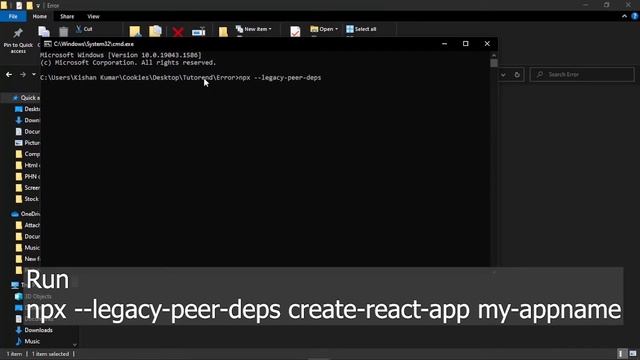Open the Comp folder in sidebar
The width and height of the screenshot is (640, 360).
[x=28, y=154]
